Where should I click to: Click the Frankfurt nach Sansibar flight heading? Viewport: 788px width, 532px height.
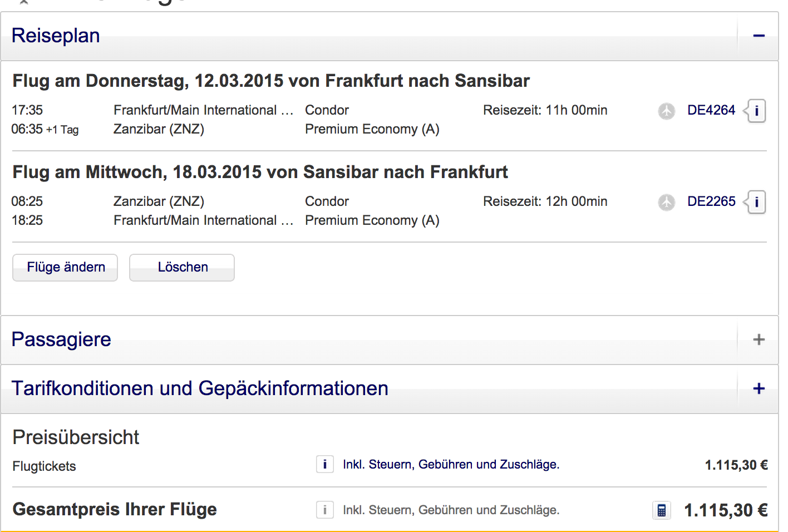point(271,81)
